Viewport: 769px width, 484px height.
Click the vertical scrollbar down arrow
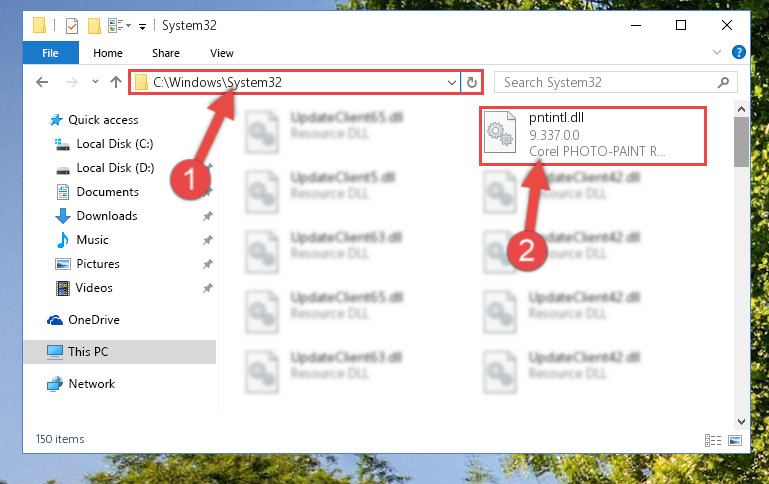[741, 421]
